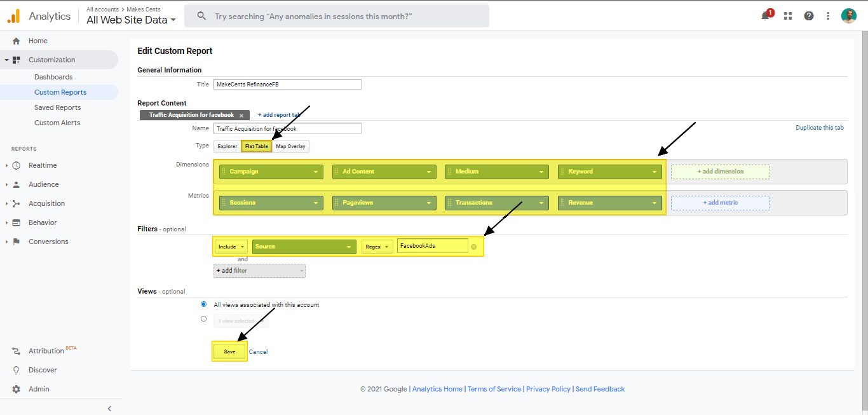Screen dimensions: 868x415
Task: Click the Customization dashboard icon
Action: point(17,60)
